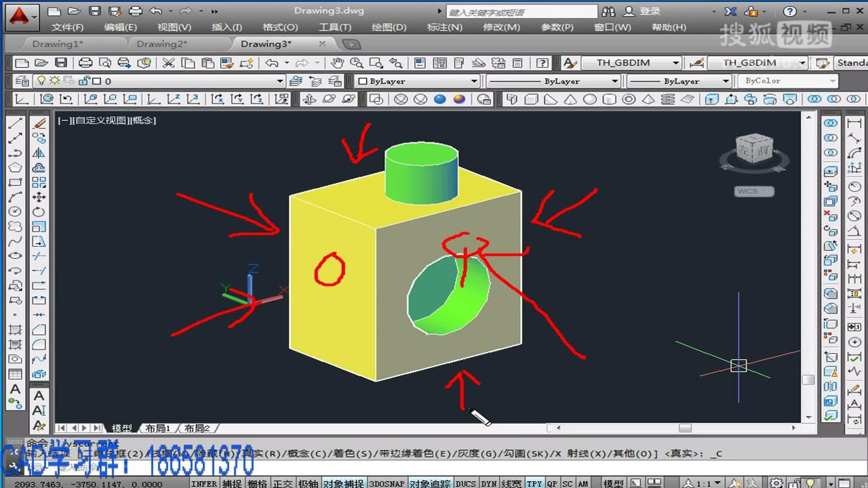Screen dimensions: 868x488
Task: Toggle DYN dynamic input button
Action: (x=488, y=483)
